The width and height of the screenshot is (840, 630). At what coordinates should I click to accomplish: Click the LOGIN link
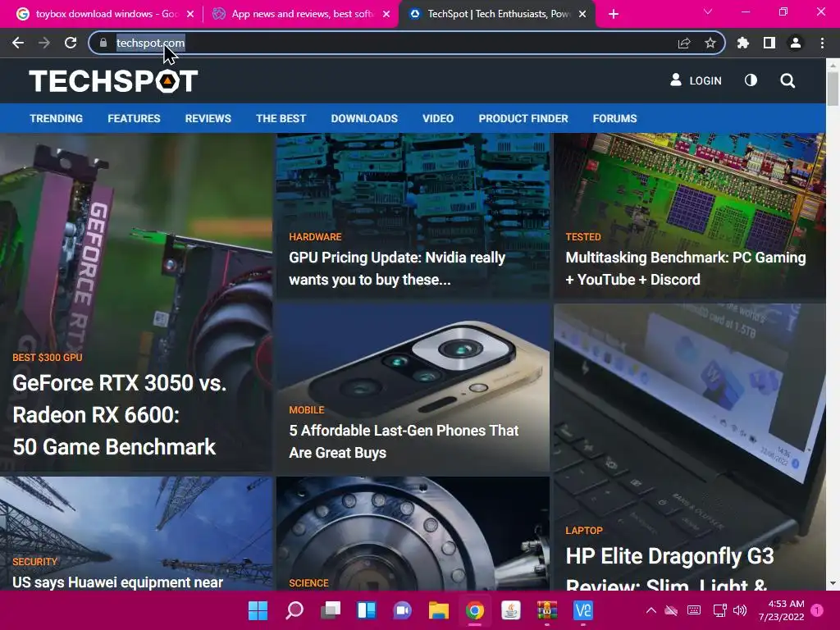696,80
